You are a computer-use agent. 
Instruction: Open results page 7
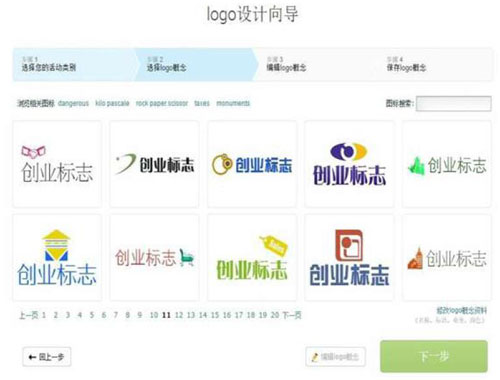tap(116, 315)
